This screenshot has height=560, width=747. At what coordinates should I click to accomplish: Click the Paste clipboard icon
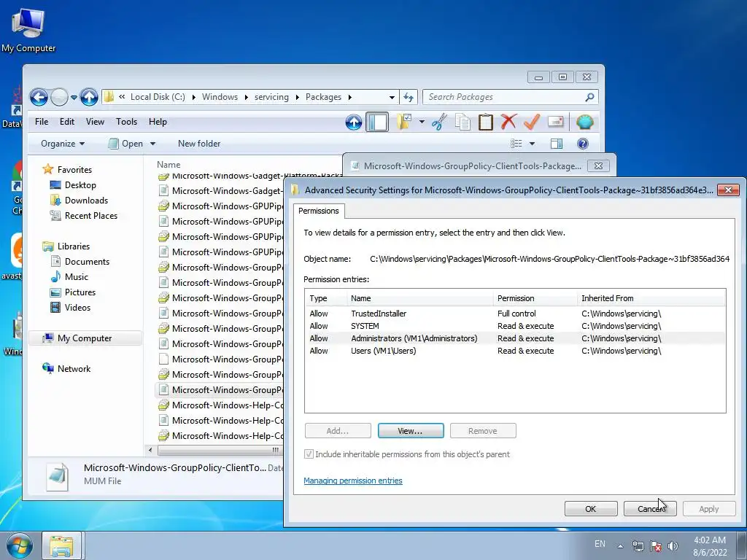tap(485, 122)
